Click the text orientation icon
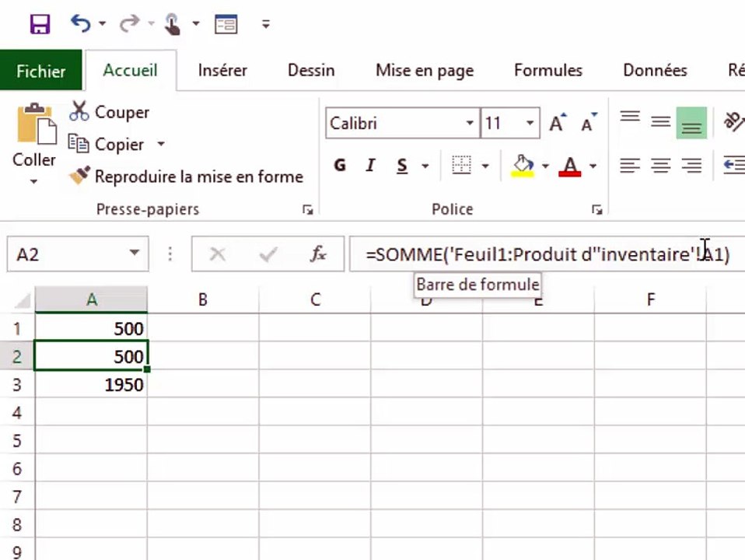This screenshot has width=745, height=560. coord(734,121)
